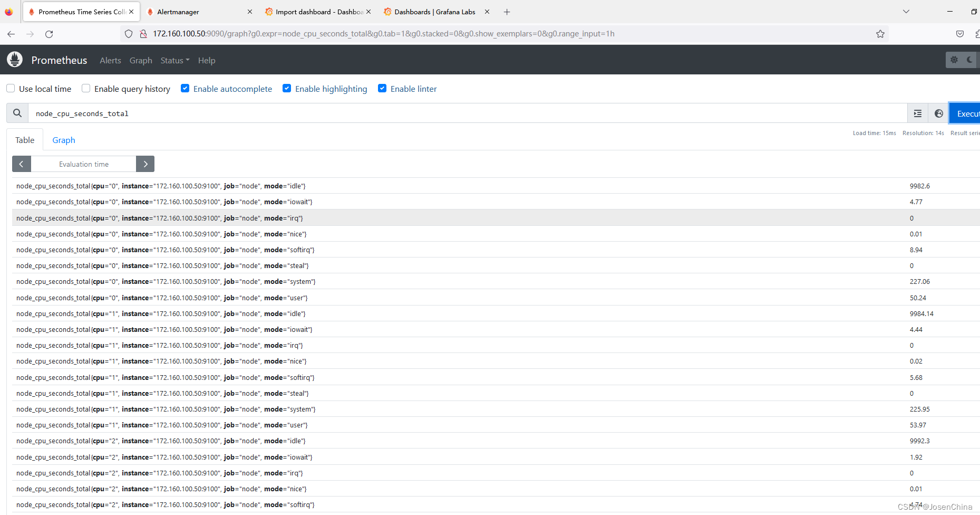Click the value 9982.6

pyautogui.click(x=919, y=186)
